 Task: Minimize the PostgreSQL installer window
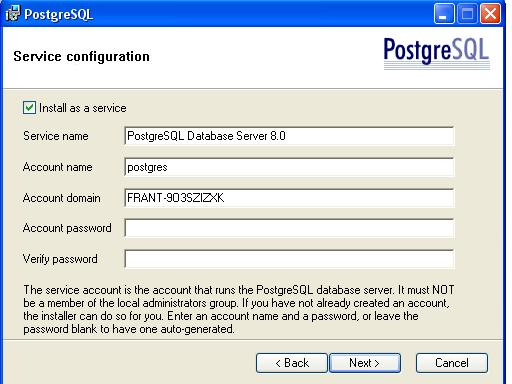click(x=444, y=14)
